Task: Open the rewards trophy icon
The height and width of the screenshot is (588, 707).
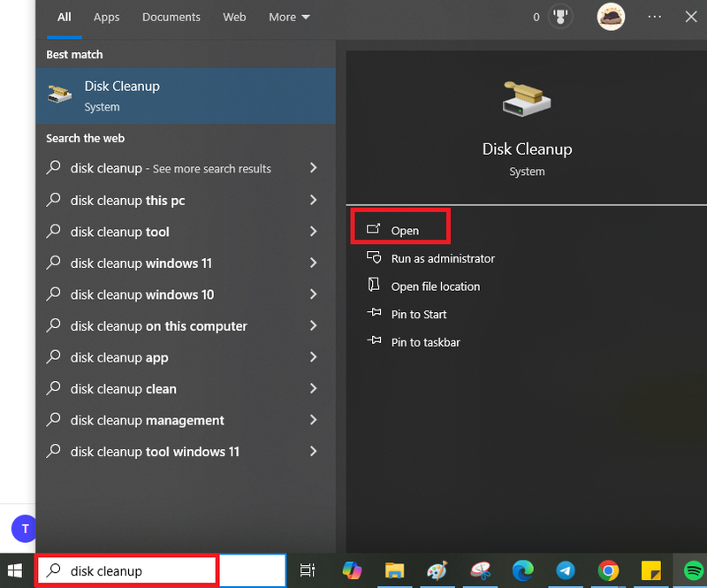Action: (560, 17)
